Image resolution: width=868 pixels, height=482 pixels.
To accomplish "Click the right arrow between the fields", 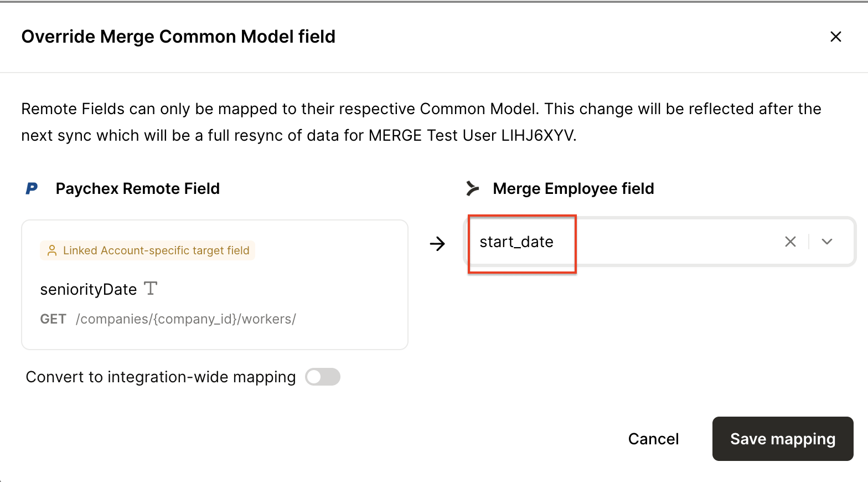I will [x=437, y=244].
